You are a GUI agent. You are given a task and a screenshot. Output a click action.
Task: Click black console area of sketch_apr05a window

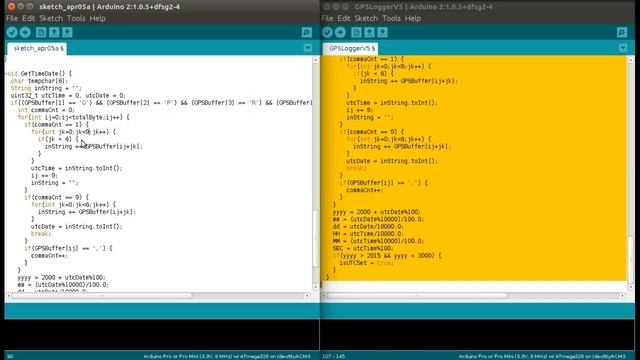click(x=162, y=335)
